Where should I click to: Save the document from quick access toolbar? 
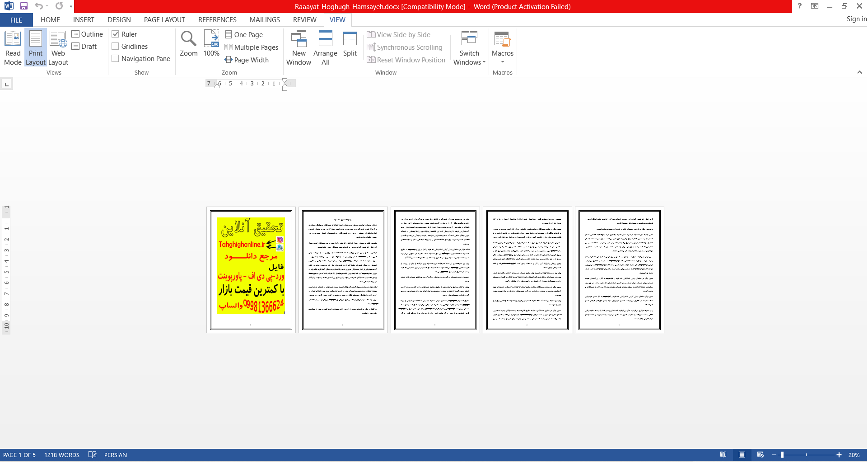[24, 6]
